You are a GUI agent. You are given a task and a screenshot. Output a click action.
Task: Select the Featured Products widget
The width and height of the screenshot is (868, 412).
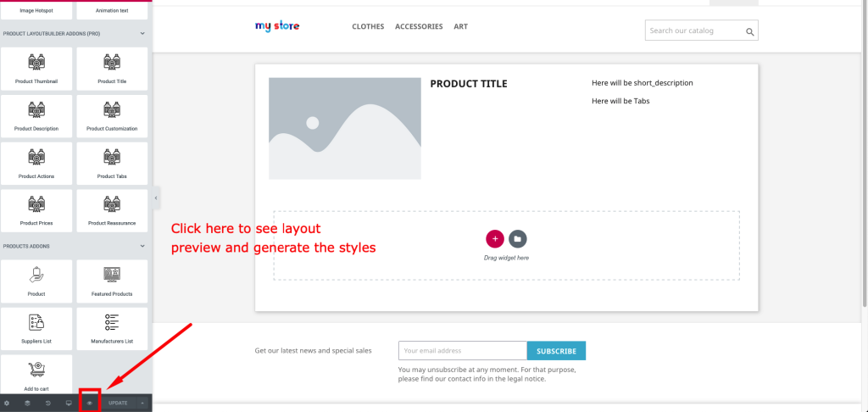(111, 281)
